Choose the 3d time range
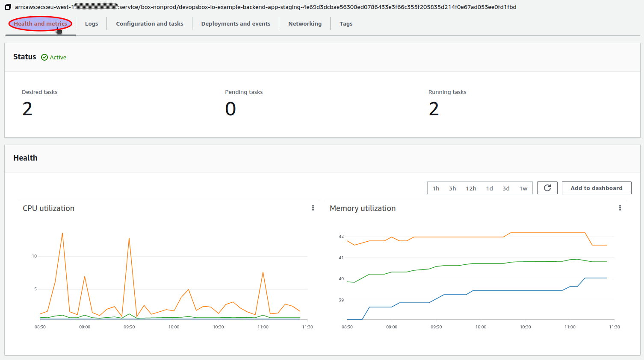Viewport: 644px width, 360px height. [x=506, y=188]
